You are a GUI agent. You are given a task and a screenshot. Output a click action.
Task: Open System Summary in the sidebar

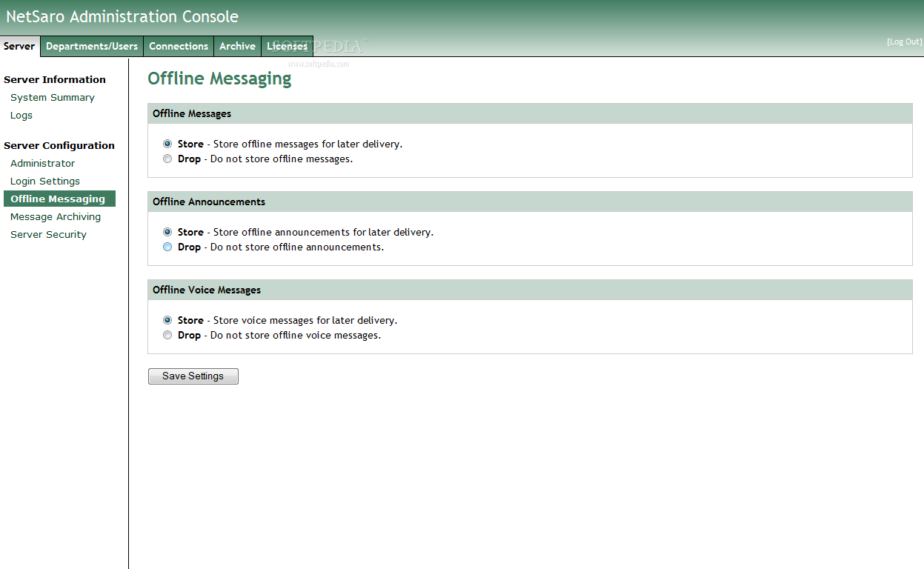coord(53,97)
